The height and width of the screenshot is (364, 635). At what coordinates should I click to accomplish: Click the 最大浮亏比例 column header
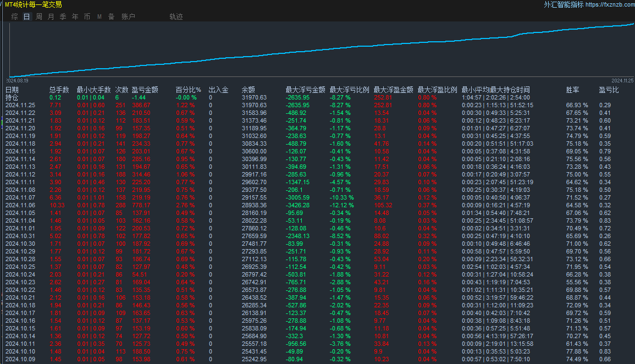click(350, 90)
